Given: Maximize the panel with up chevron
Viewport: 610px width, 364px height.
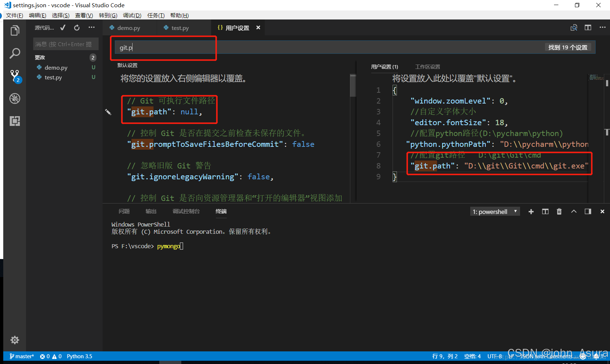Looking at the screenshot, I should (574, 212).
